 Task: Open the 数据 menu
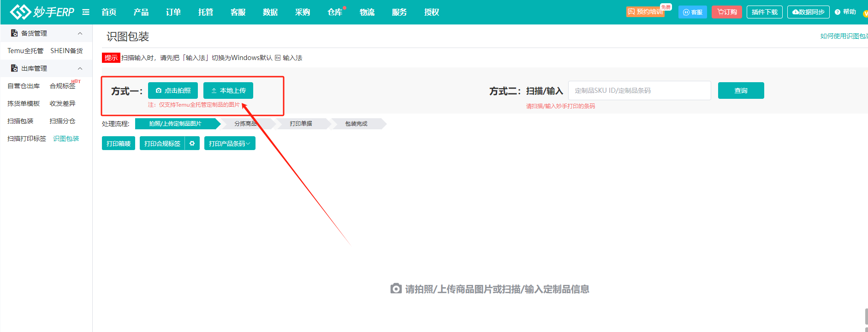coord(270,12)
